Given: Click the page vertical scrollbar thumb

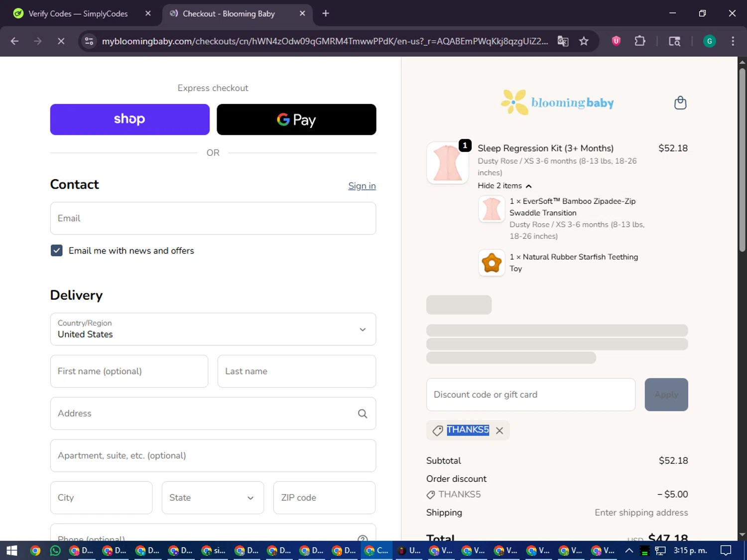Looking at the screenshot, I should tap(742, 159).
